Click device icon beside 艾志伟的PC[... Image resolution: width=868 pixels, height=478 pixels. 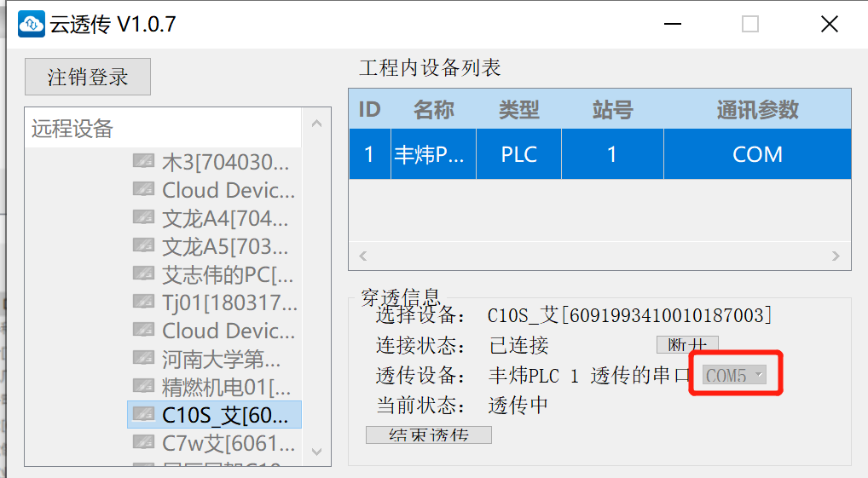143,274
